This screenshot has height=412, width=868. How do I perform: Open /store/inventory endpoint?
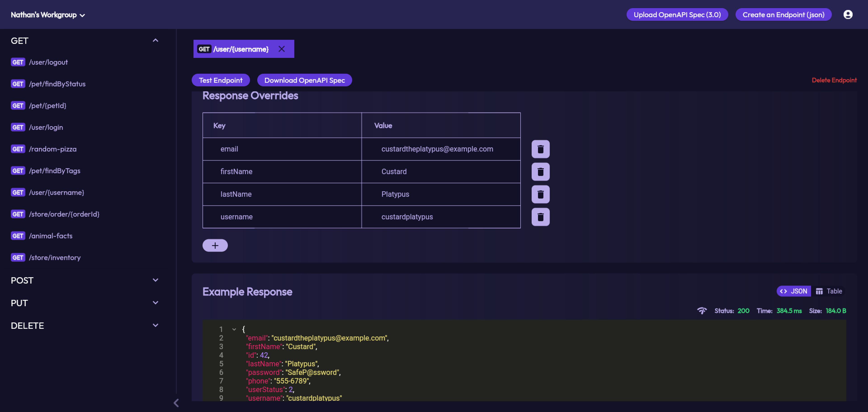pyautogui.click(x=54, y=258)
